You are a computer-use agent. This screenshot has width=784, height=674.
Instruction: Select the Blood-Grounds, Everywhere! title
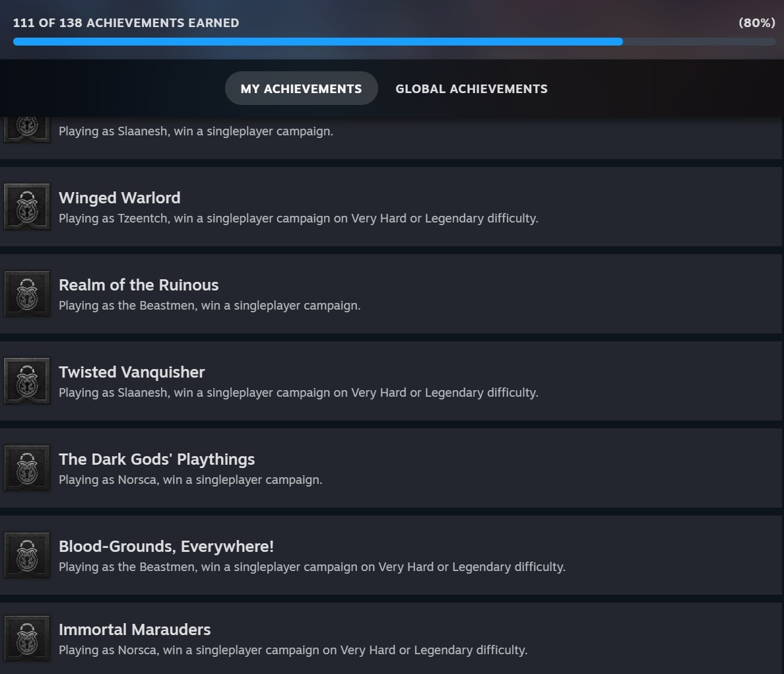166,547
